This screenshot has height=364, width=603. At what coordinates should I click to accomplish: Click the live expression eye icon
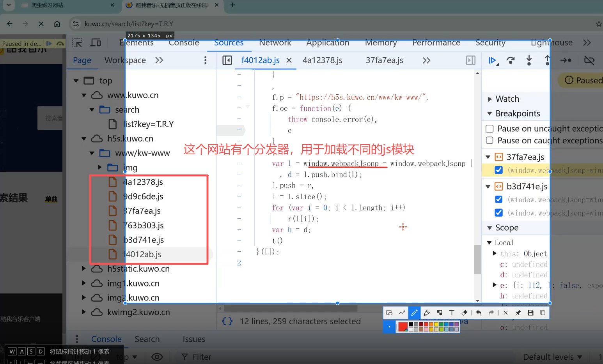tap(157, 357)
